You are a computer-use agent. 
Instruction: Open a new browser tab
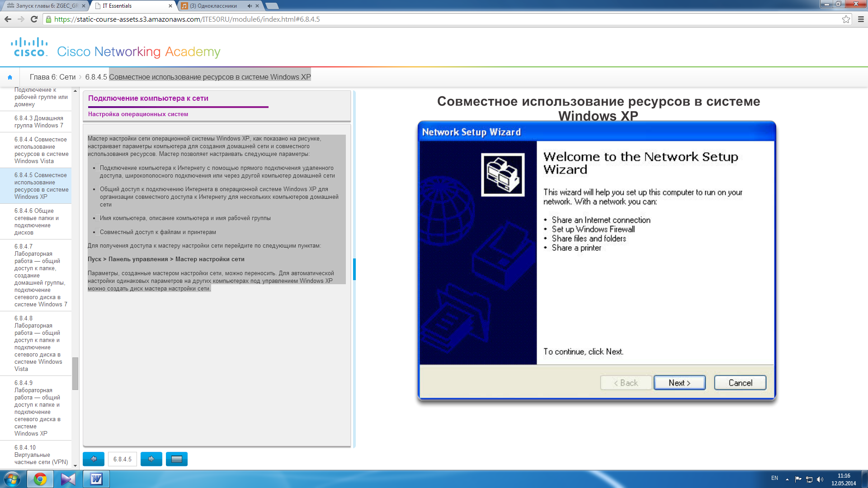pyautogui.click(x=272, y=6)
